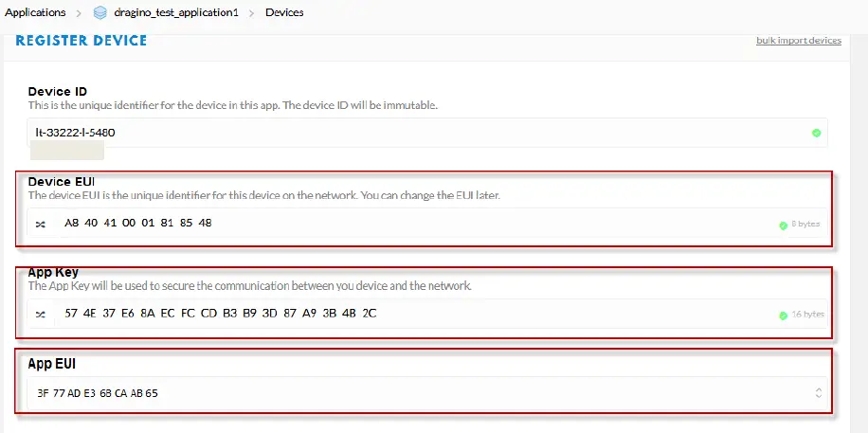Click the green valid indicator for Device ID

(816, 133)
